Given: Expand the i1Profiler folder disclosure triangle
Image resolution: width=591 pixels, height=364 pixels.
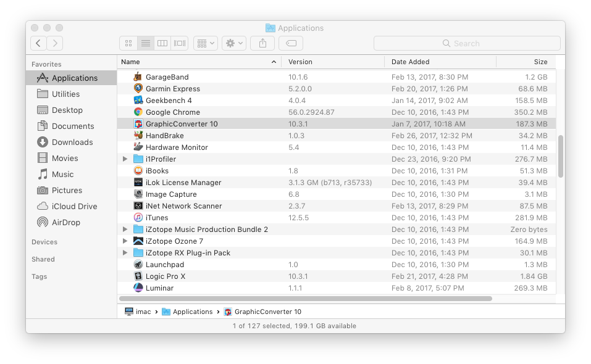Looking at the screenshot, I should 125,159.
